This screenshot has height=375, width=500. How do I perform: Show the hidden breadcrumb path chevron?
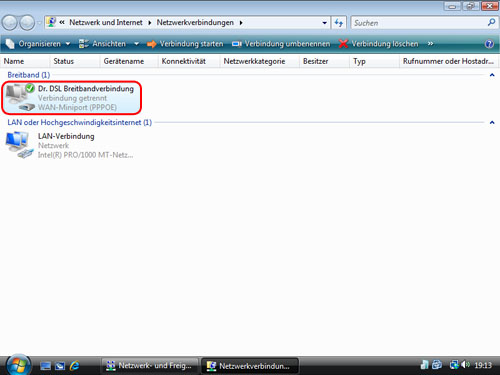point(62,22)
